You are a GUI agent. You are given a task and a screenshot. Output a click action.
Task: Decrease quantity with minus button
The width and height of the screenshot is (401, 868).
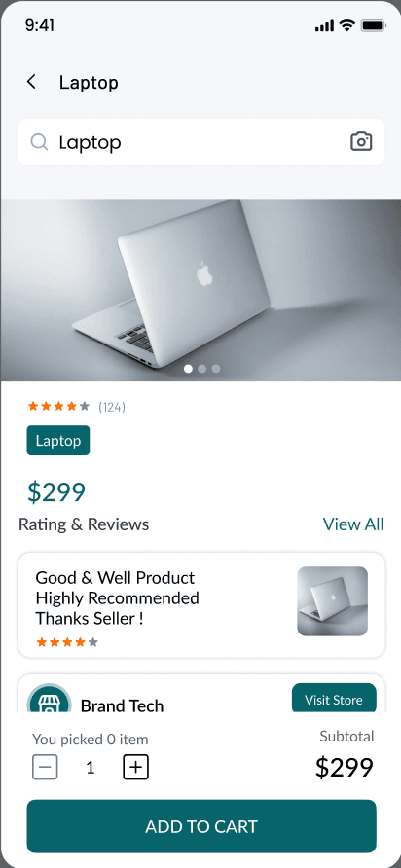(x=45, y=767)
